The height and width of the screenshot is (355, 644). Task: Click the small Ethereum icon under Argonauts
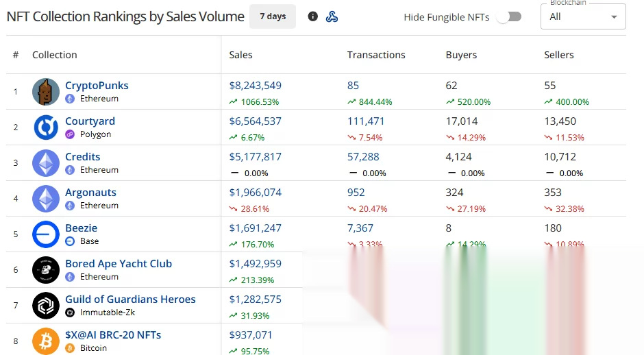tap(71, 206)
